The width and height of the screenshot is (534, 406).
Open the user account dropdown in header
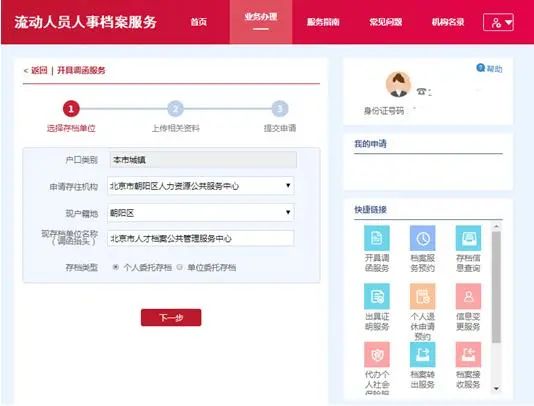pyautogui.click(x=498, y=22)
